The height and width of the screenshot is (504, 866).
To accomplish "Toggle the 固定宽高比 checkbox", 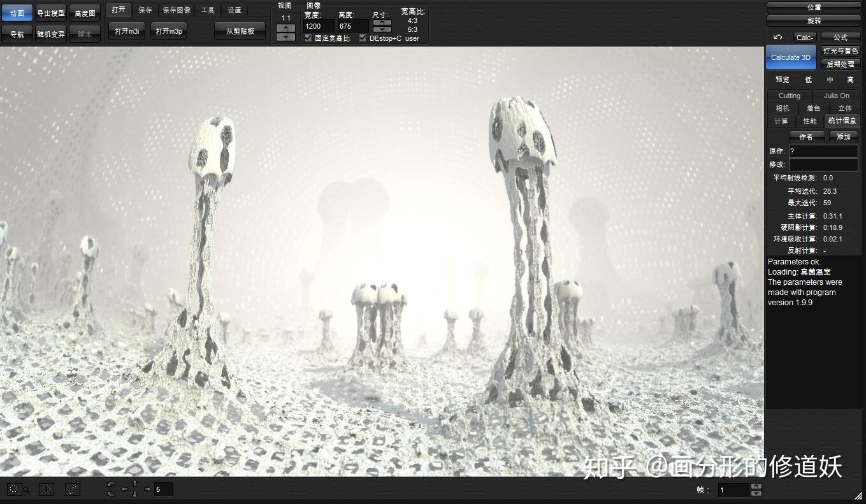I will [308, 38].
